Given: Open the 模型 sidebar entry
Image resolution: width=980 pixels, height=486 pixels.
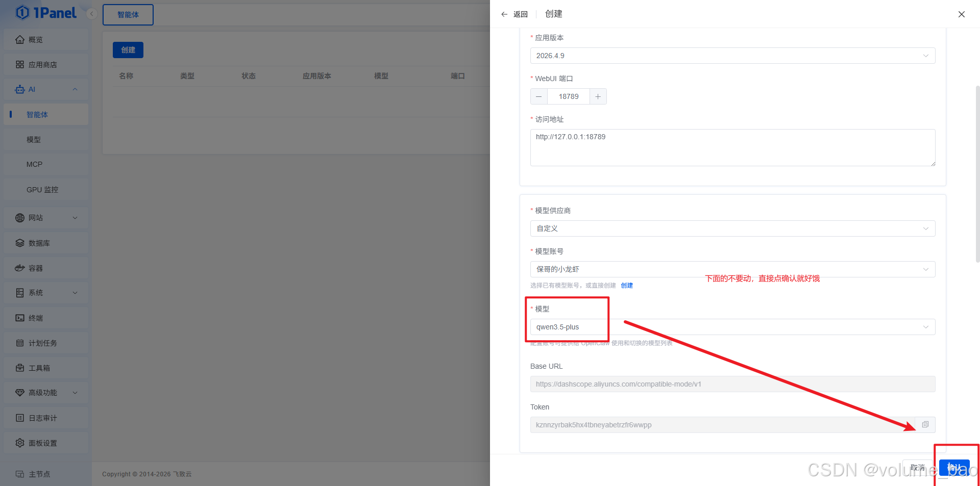Looking at the screenshot, I should (46, 140).
